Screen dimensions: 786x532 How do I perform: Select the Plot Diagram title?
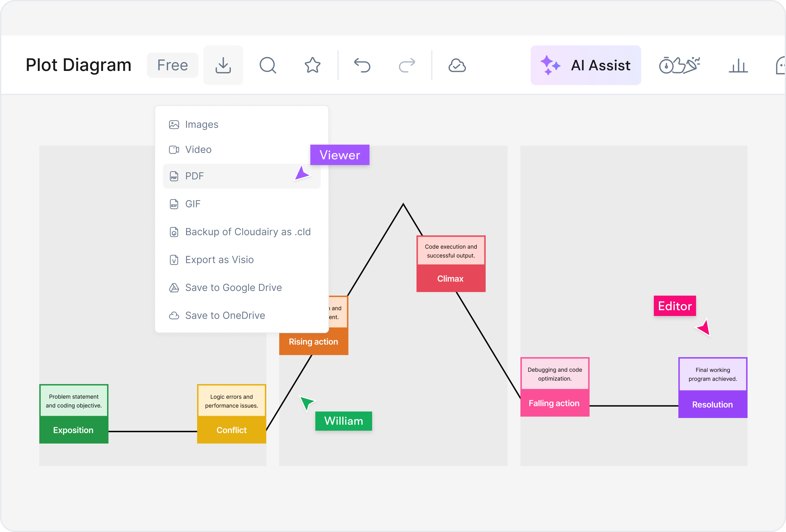(x=79, y=65)
